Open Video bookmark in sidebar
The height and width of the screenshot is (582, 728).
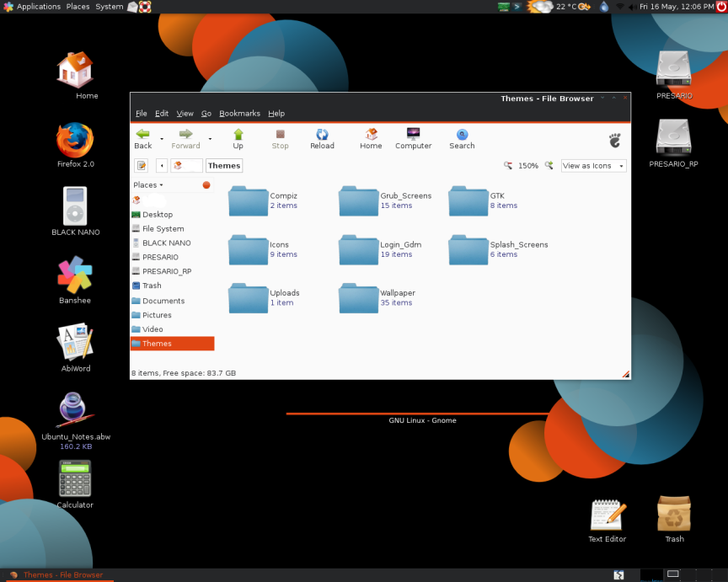click(x=172, y=329)
